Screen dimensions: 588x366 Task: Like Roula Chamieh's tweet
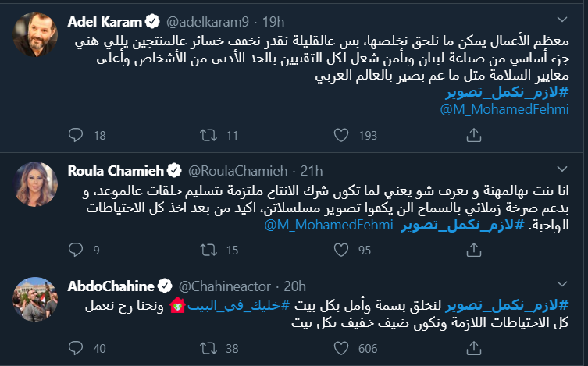[340, 251]
